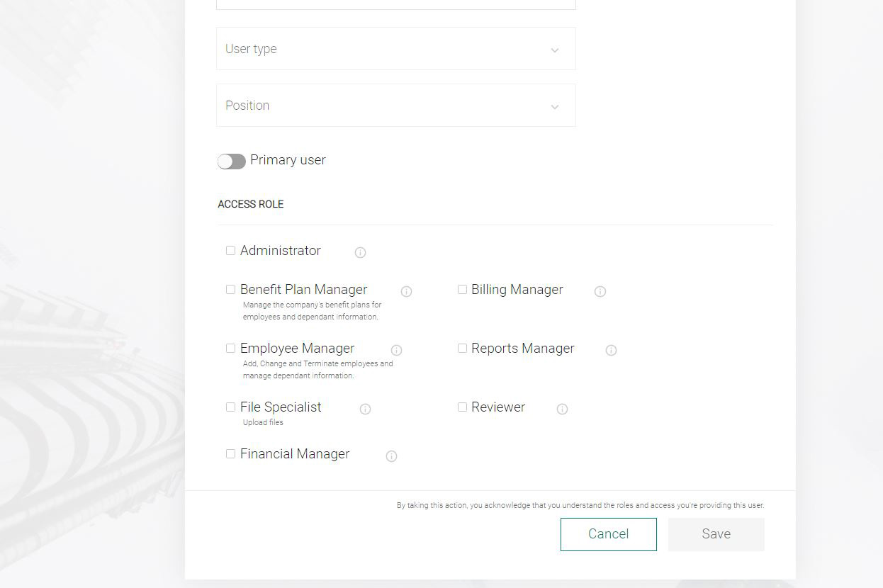Click Financial Manager info icon
Screen dimensions: 883x588
pos(391,456)
